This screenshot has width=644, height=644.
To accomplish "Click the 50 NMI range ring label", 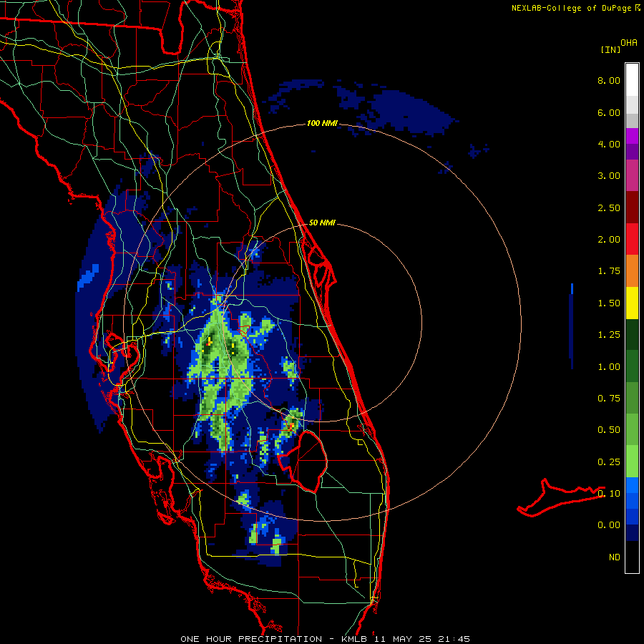I will [322, 223].
